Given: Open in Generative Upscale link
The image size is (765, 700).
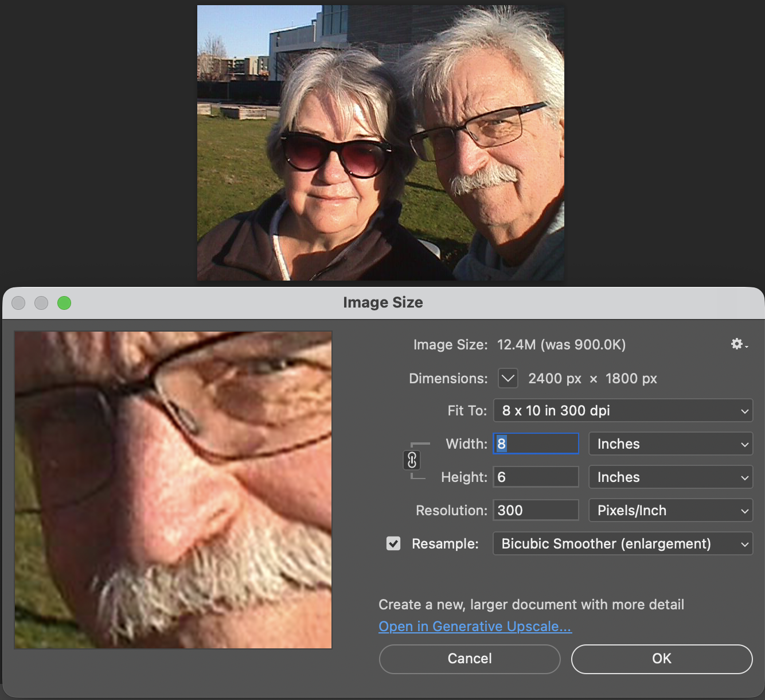Looking at the screenshot, I should (x=475, y=626).
